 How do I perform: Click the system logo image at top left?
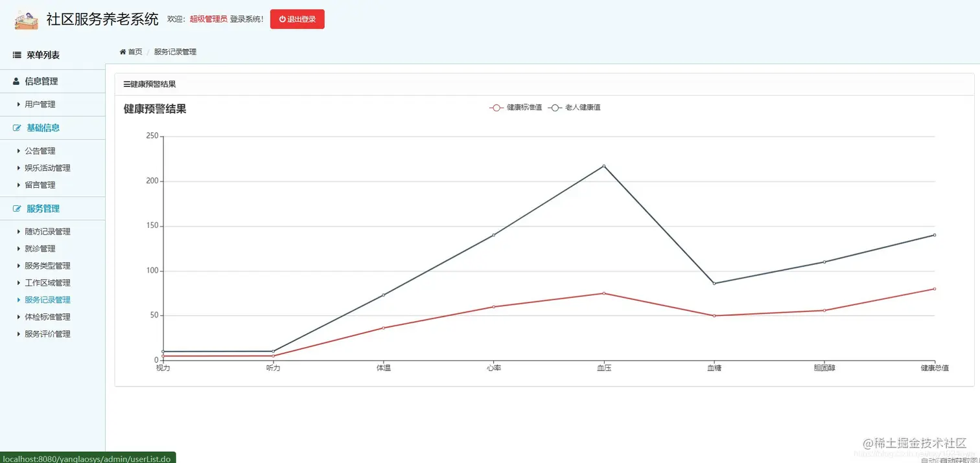[27, 19]
